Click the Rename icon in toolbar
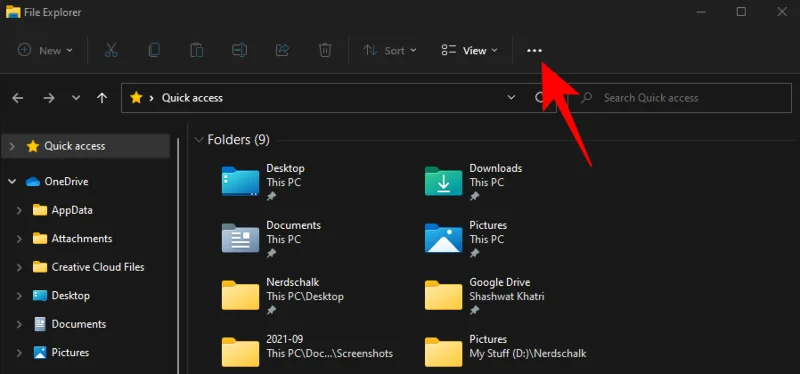 239,50
